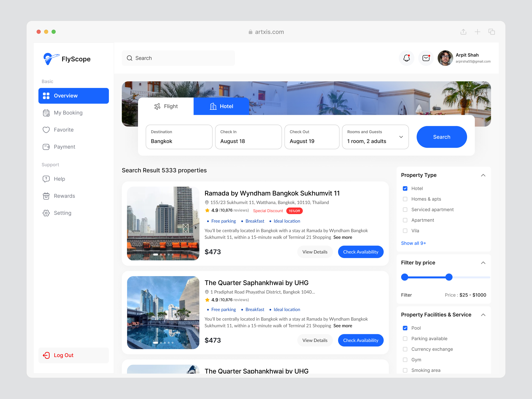The width and height of the screenshot is (532, 399).
Task: Click the Log Out button
Action: pos(74,355)
